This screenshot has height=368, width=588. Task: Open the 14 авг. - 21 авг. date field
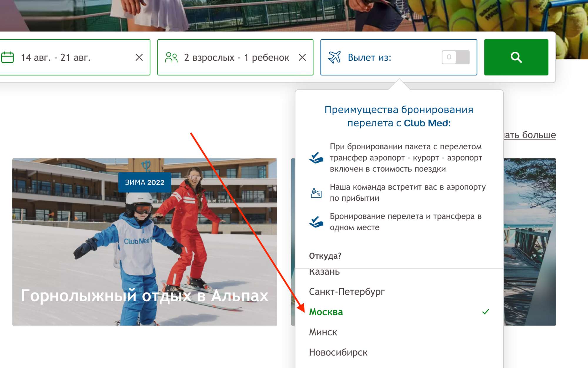[74, 57]
